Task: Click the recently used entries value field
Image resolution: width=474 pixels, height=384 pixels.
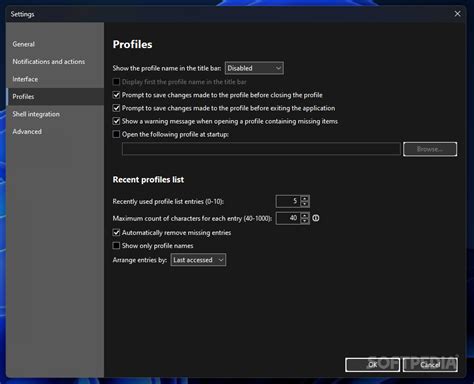Action: [288, 201]
